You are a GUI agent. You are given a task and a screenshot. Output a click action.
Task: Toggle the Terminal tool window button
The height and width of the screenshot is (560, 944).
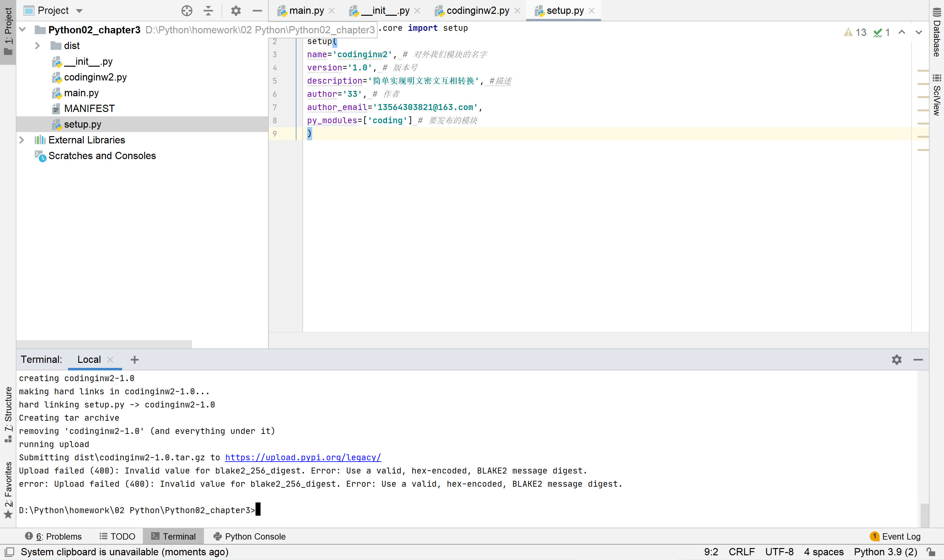click(173, 536)
